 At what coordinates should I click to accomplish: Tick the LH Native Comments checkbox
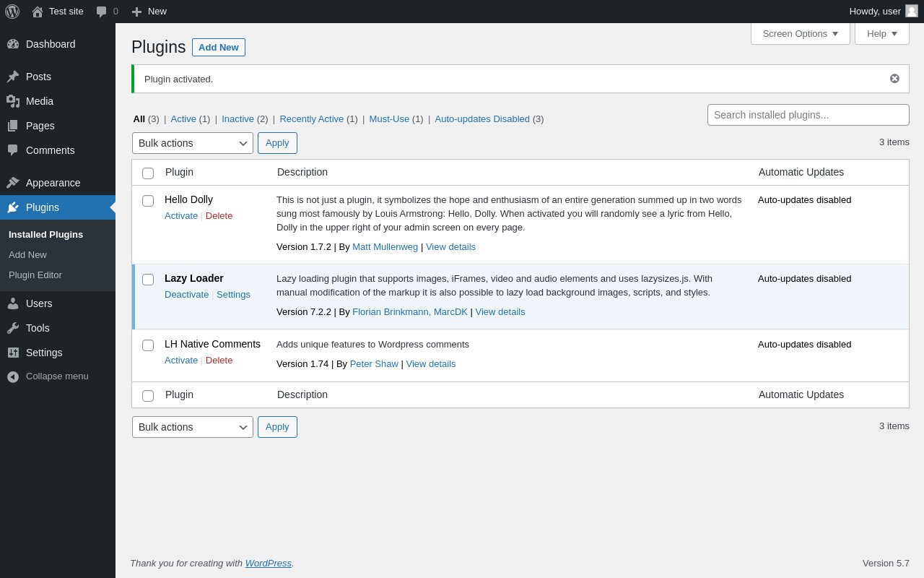(148, 345)
